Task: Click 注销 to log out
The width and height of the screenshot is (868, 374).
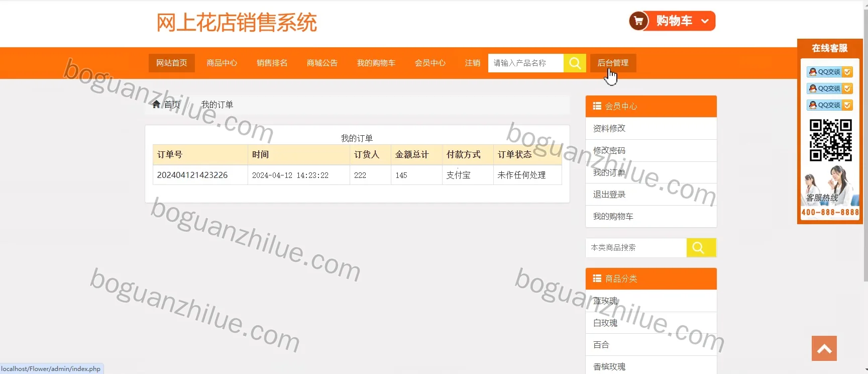Action: [472, 63]
